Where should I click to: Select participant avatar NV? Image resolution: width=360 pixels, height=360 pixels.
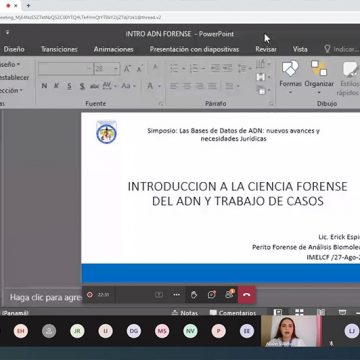(x=190, y=331)
